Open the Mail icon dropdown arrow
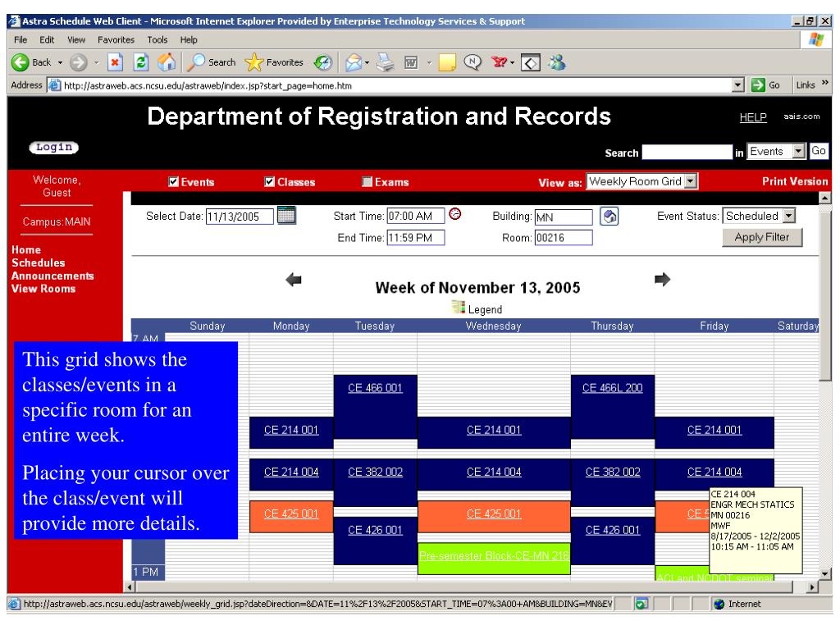This screenshot has height=630, width=840. click(x=367, y=62)
